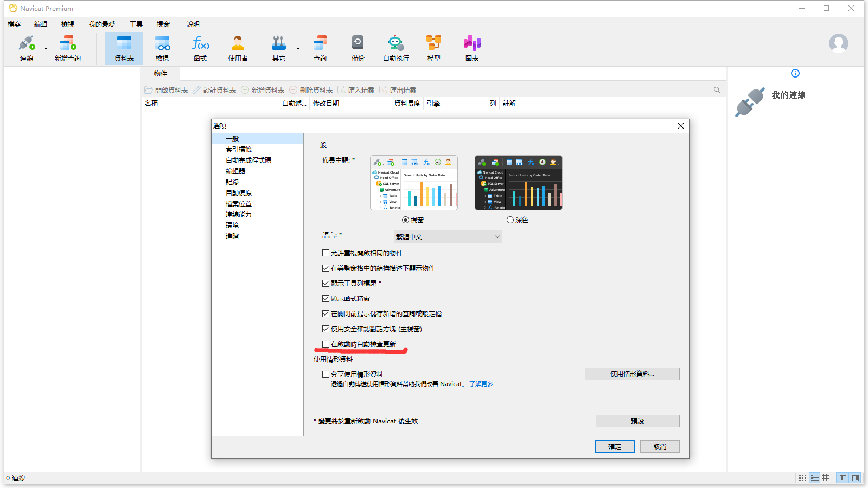Enable 允許重複開啟相同的物件 checkbox
The height and width of the screenshot is (488, 868).
325,253
